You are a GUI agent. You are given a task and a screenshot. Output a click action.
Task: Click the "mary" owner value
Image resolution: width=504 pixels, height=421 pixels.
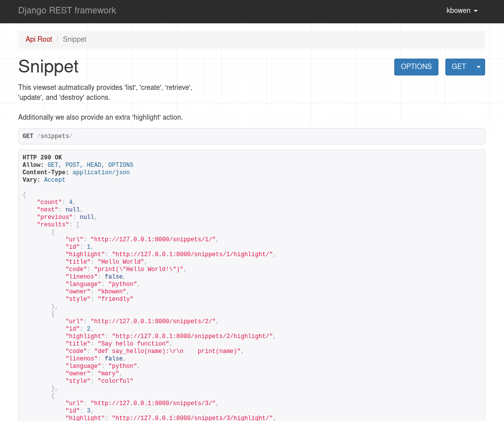(x=108, y=373)
